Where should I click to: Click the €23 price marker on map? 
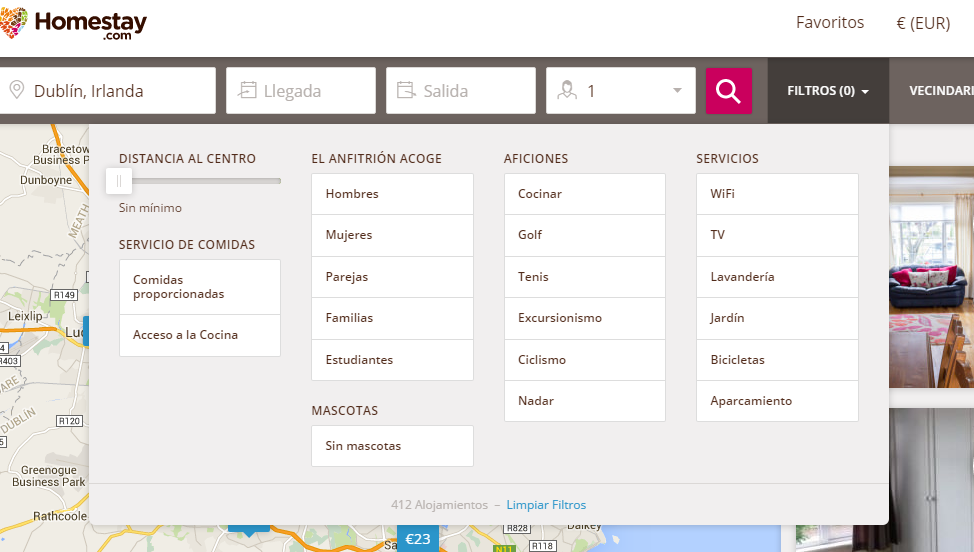(417, 539)
